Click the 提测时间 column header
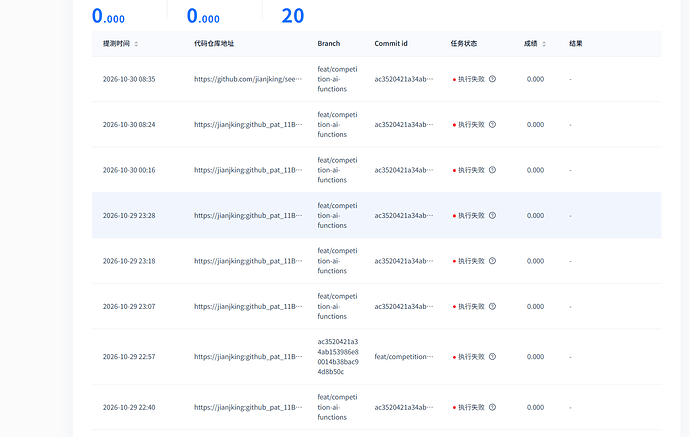This screenshot has width=690, height=437. [116, 44]
